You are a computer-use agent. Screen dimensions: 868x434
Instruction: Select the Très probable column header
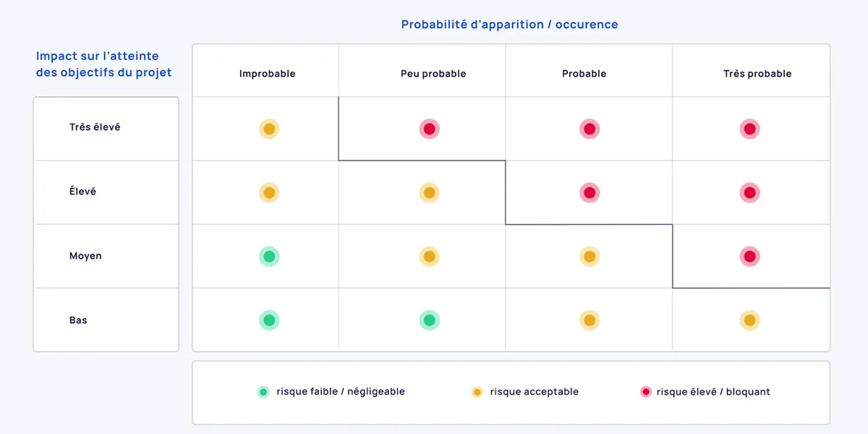[x=757, y=74]
